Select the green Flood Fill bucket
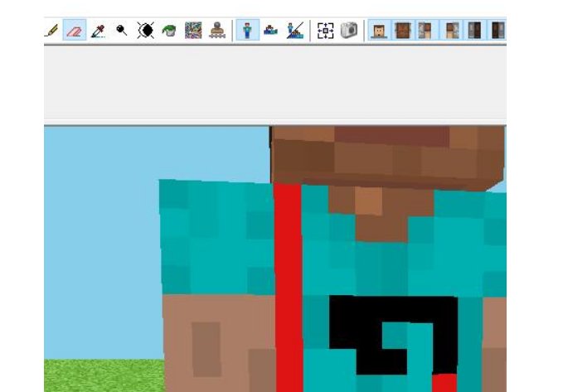This screenshot has height=392, width=563. coord(169,31)
